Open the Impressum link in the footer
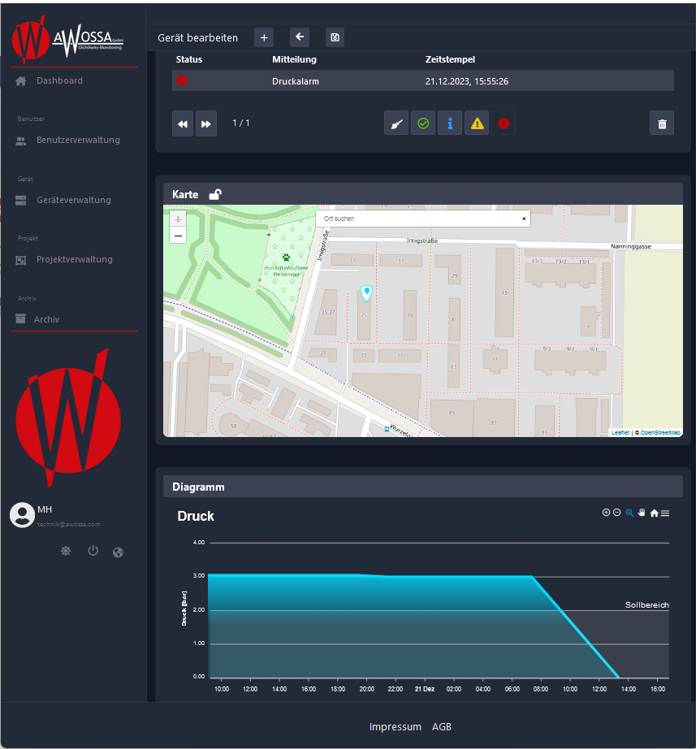The image size is (700, 749). tap(395, 727)
